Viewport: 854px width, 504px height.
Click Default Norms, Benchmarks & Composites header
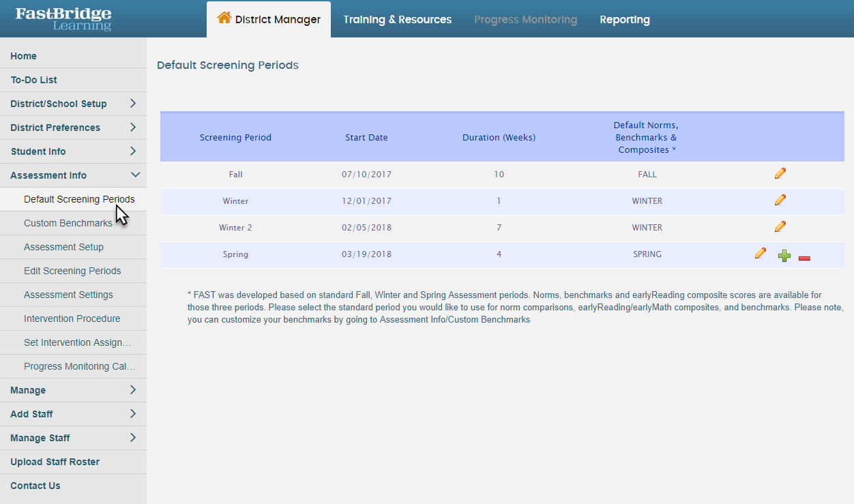pos(647,137)
